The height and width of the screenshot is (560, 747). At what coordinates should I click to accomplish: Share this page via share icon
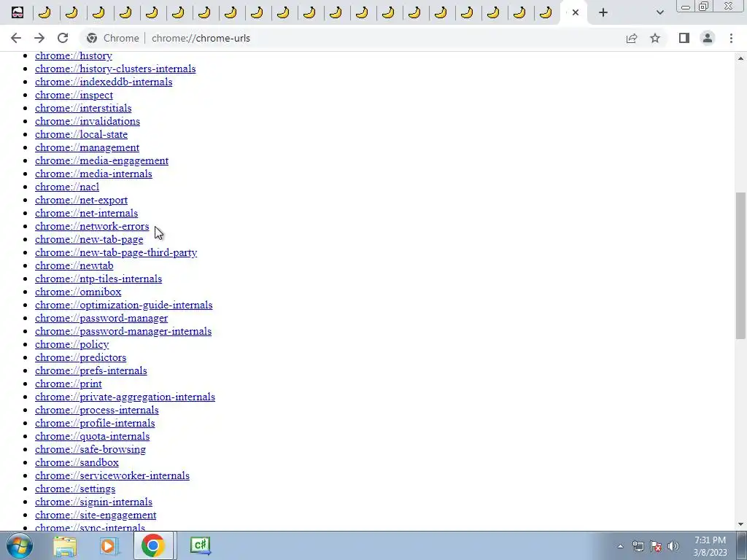632,38
